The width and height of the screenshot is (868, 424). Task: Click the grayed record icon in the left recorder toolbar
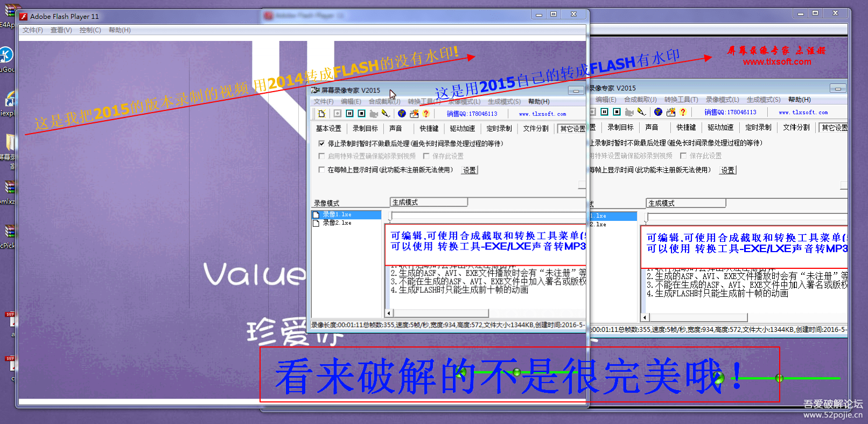tap(338, 114)
